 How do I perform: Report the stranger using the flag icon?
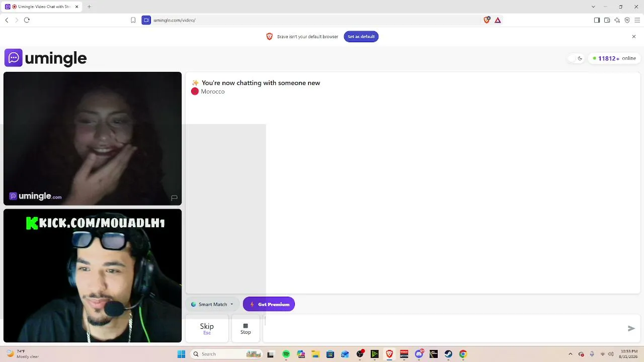click(174, 198)
